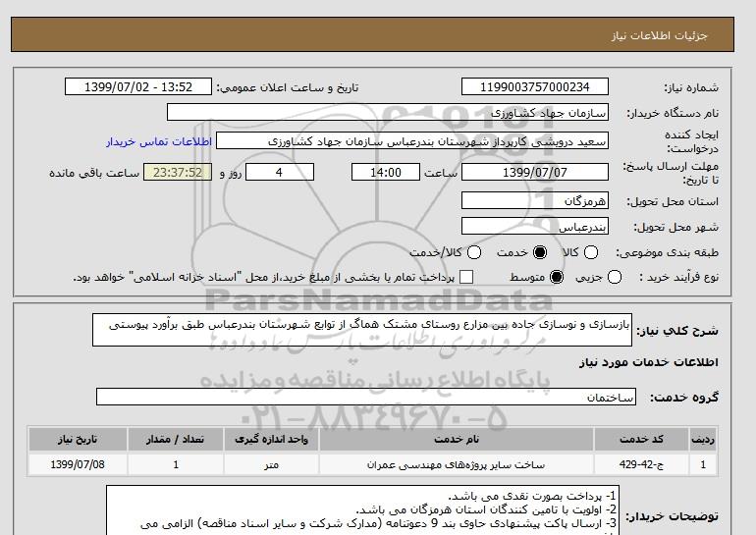Click the province field هرمزگان
The height and width of the screenshot is (535, 756).
(x=535, y=200)
